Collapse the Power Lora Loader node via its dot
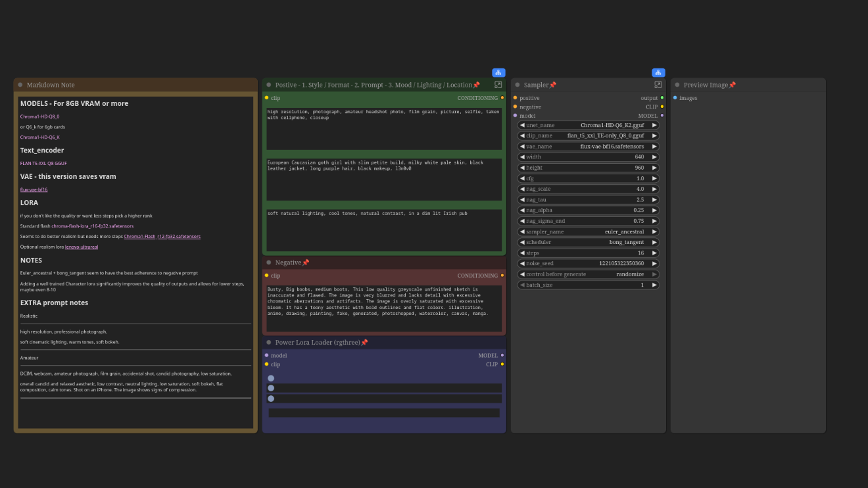This screenshot has width=868, height=488. tap(268, 343)
